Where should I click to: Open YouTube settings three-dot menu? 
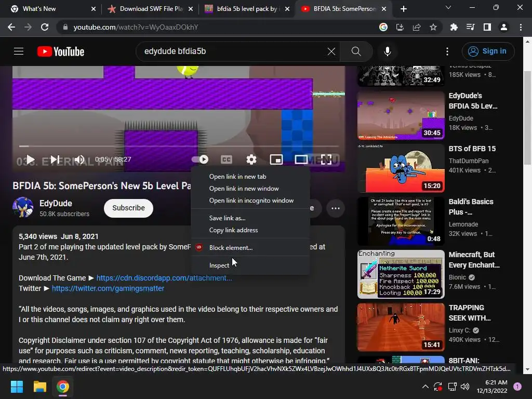pyautogui.click(x=447, y=51)
